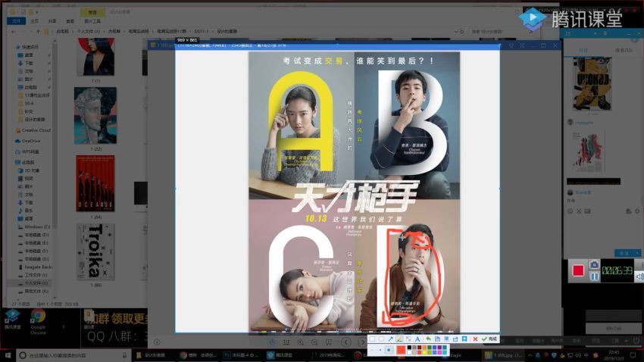Viewport: 644px width, 362px height.
Task: Click the zoom out icon in image viewer
Action: (314, 342)
